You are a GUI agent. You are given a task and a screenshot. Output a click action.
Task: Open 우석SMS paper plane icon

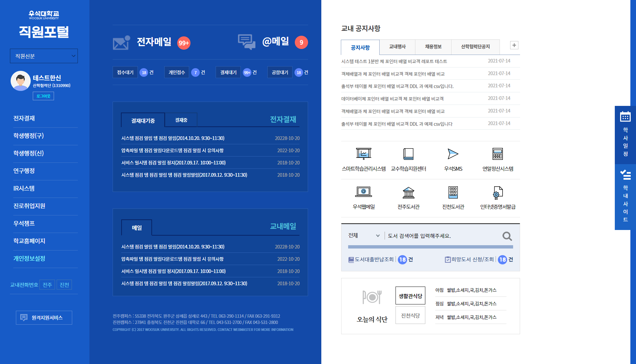[x=453, y=154]
